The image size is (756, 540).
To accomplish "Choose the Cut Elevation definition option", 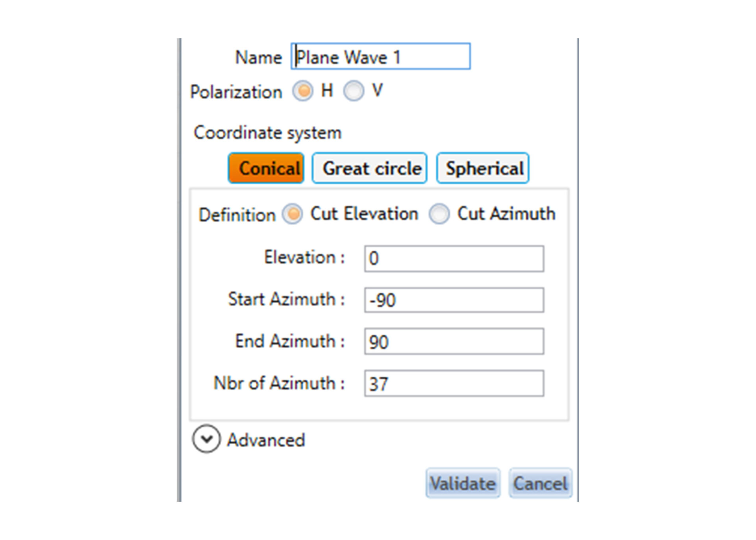I will click(x=293, y=214).
